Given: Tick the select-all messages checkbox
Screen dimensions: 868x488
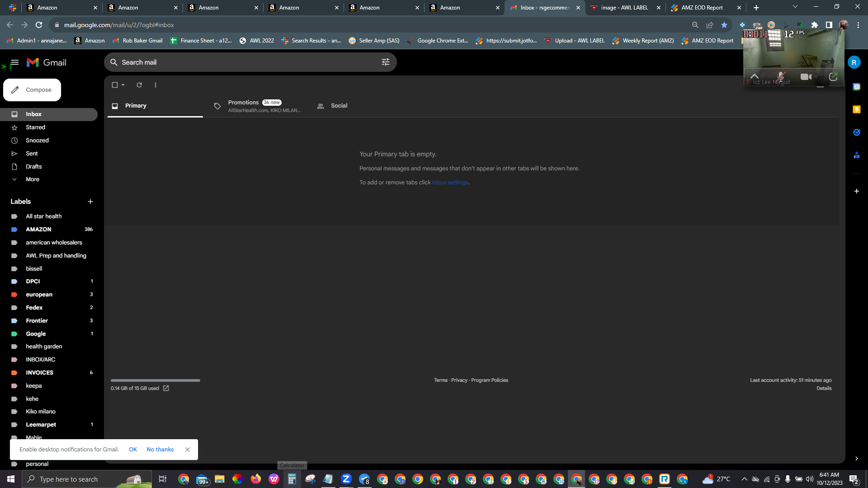Looking at the screenshot, I should click(115, 85).
